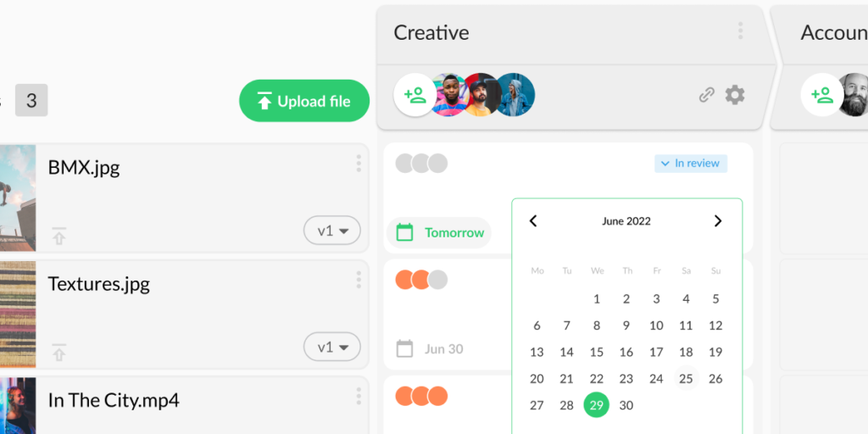Add a member to the Account stage
Screen dimensions: 868x434
click(821, 95)
